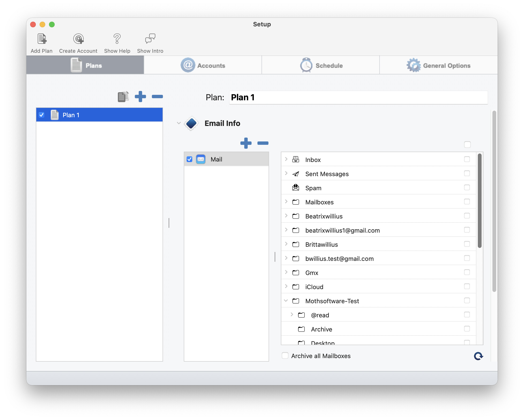Select the Brittawillius row text

click(x=321, y=244)
